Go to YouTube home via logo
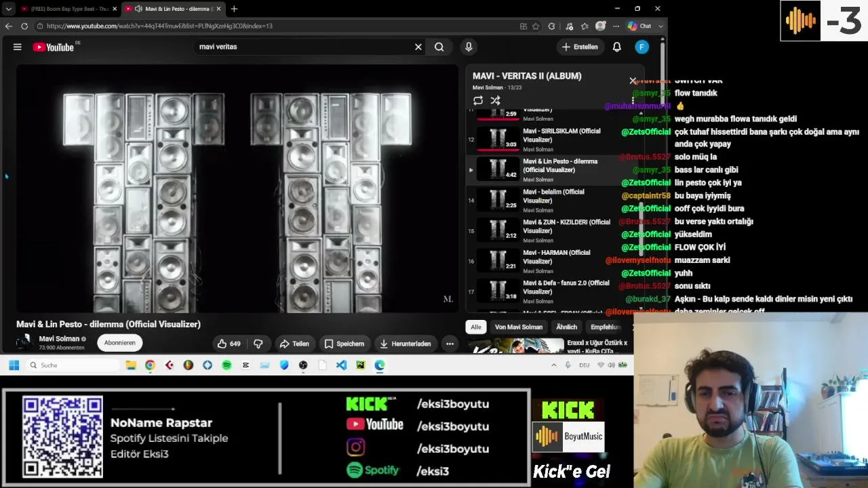The image size is (868, 488). click(54, 47)
